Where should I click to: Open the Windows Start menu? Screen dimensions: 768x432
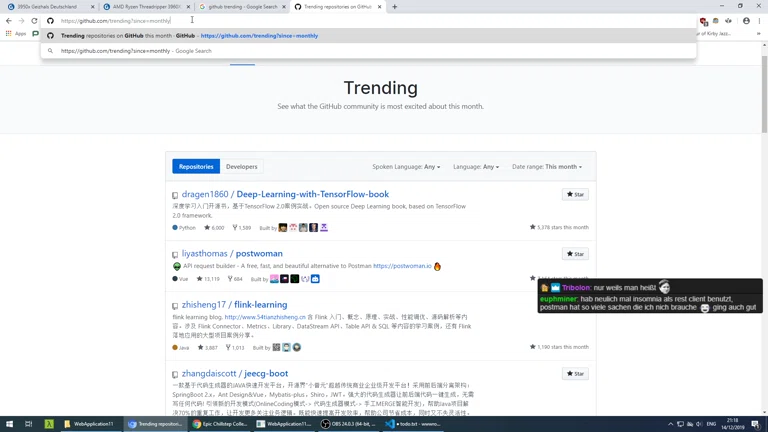[9, 424]
